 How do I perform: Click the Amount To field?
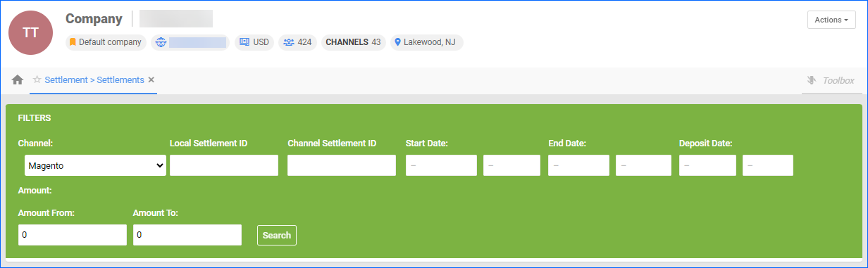187,235
